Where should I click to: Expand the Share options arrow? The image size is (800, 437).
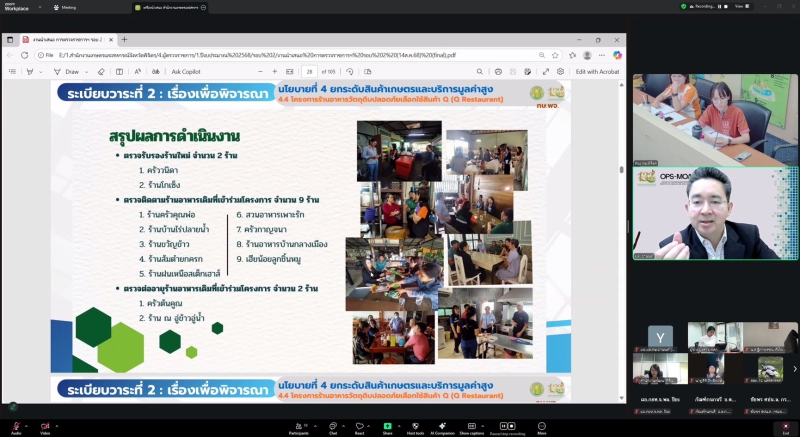398,425
